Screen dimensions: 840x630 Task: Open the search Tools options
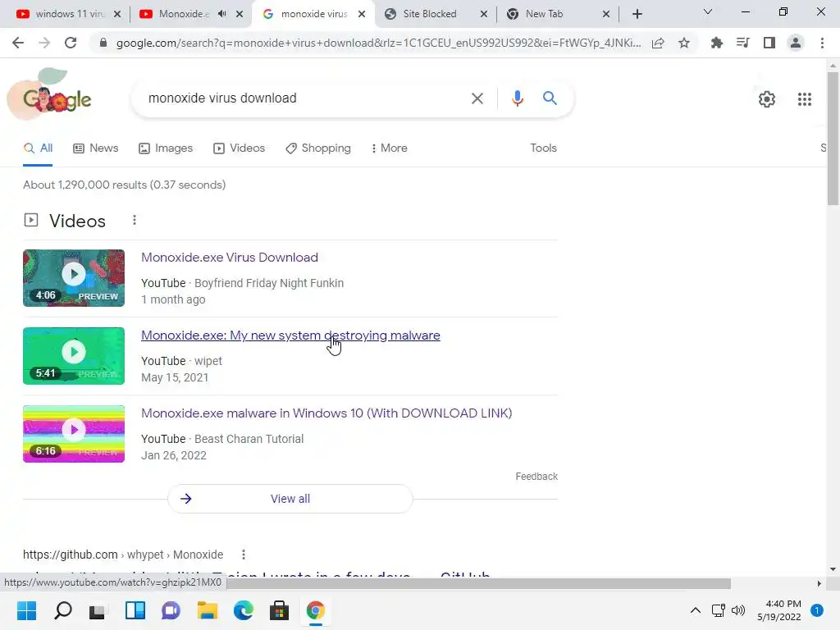coord(543,148)
